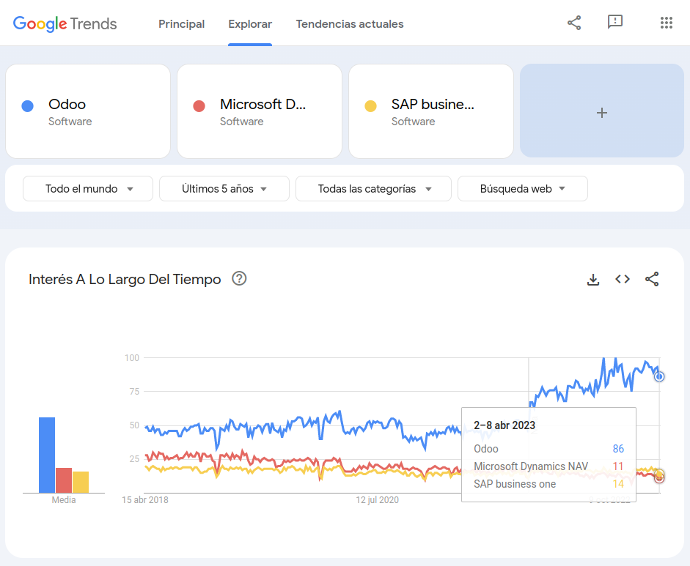690x566 pixels.
Task: Click the SAP business one term card
Action: coord(430,112)
